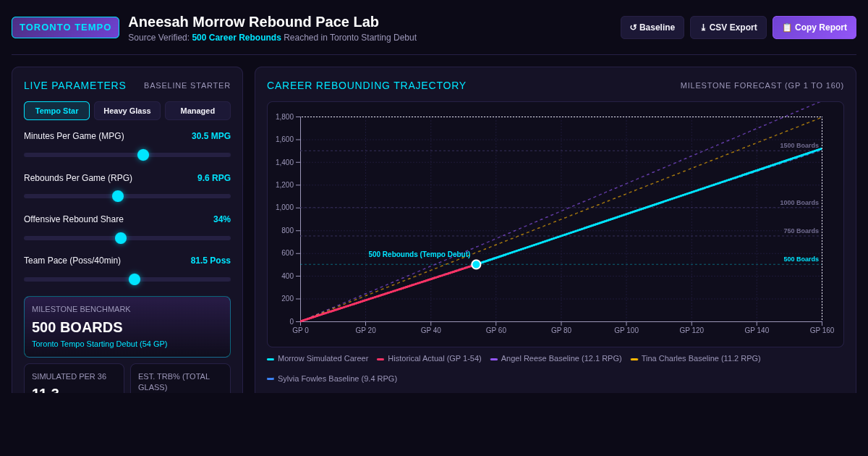868x456 pixels.
Task: Toggle Angel Reese Baseline legend entry
Action: tap(556, 358)
